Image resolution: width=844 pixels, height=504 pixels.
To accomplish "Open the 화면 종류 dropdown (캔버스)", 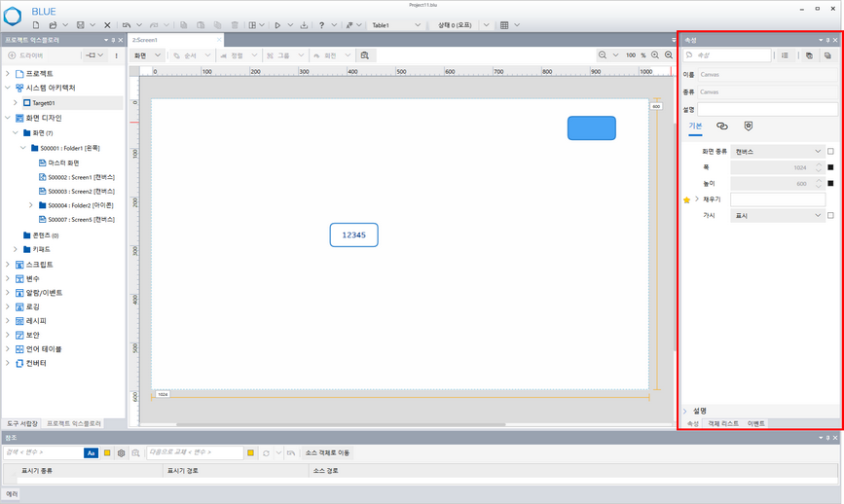I will (x=778, y=152).
